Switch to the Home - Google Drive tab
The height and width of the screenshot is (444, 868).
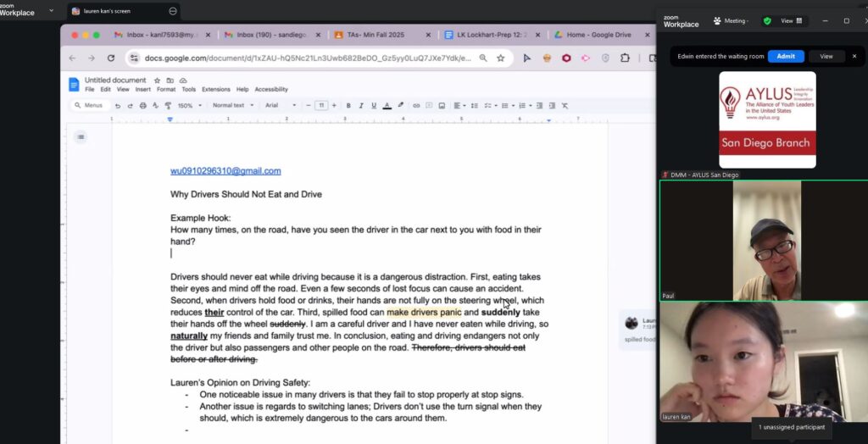click(x=599, y=35)
